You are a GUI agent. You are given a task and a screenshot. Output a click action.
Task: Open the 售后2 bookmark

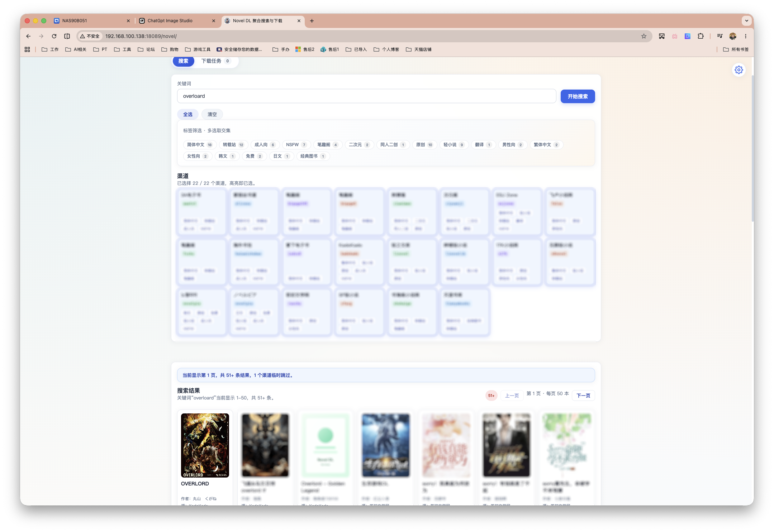tap(305, 49)
